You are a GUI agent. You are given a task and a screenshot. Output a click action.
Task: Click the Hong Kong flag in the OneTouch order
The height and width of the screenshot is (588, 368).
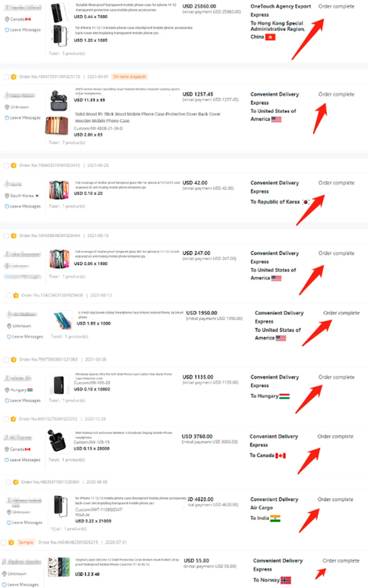270,37
